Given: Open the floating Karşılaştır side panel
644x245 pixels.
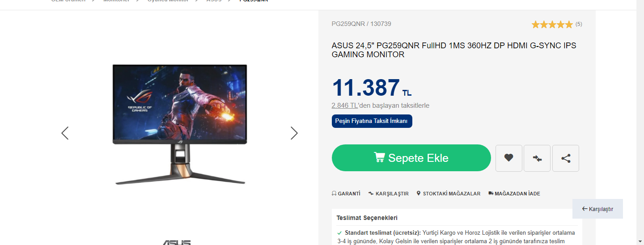Looking at the screenshot, I should pos(597,209).
